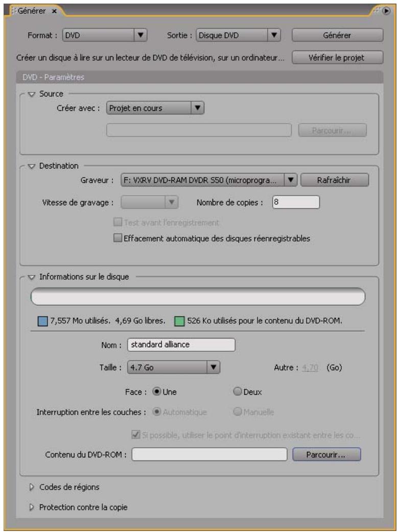Click the Source path input field

point(199,130)
